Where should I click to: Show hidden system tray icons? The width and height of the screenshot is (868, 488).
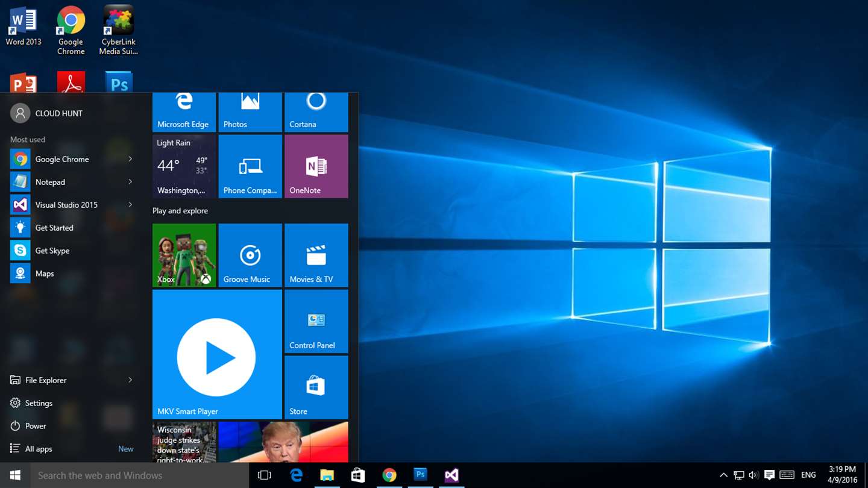point(724,475)
